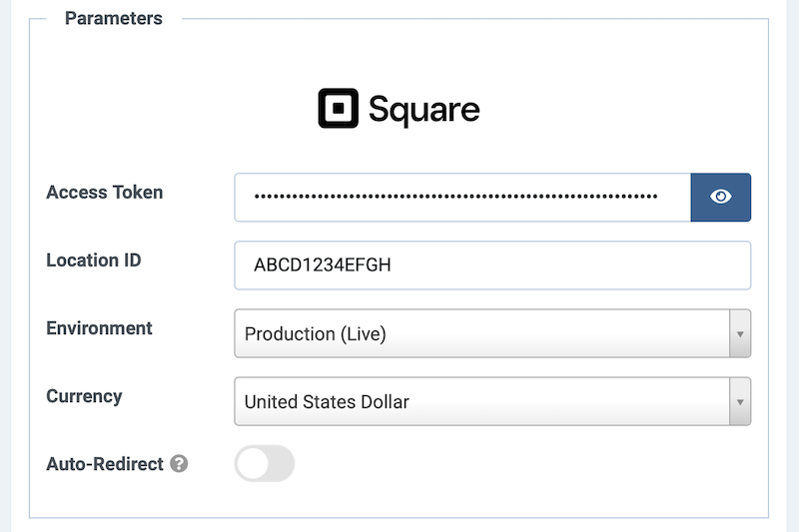Click the Square wordmark text

tap(423, 110)
